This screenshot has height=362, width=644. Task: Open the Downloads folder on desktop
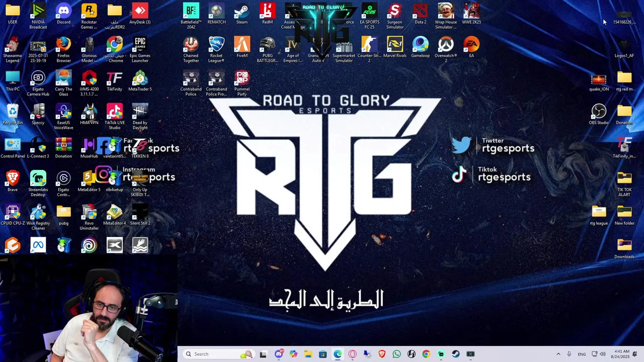pos(624,248)
